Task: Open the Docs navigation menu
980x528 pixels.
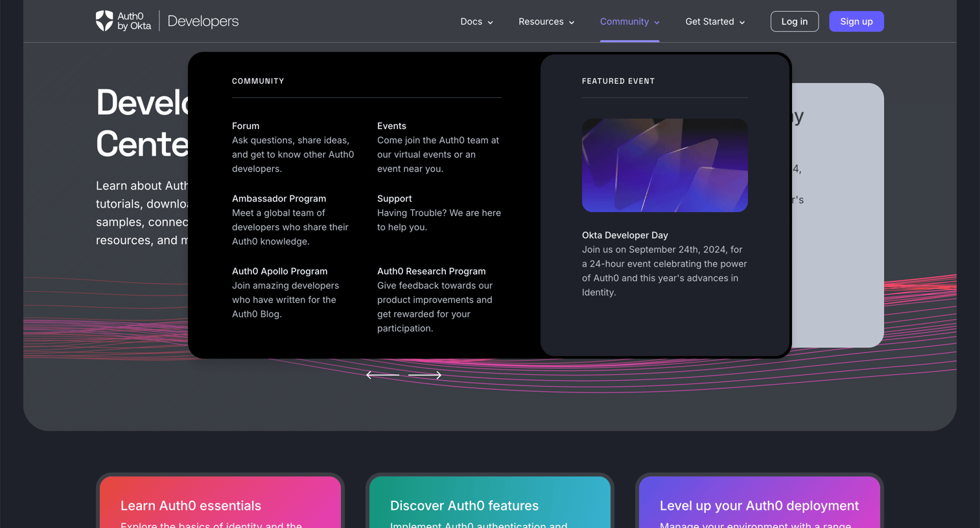Action: (x=477, y=21)
